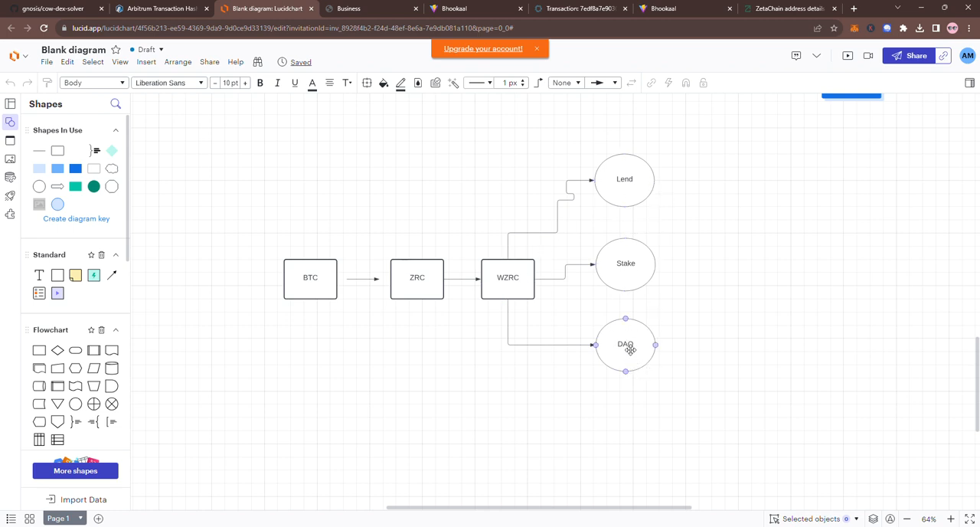Open text options T menu
The height and width of the screenshot is (527, 980).
(347, 83)
